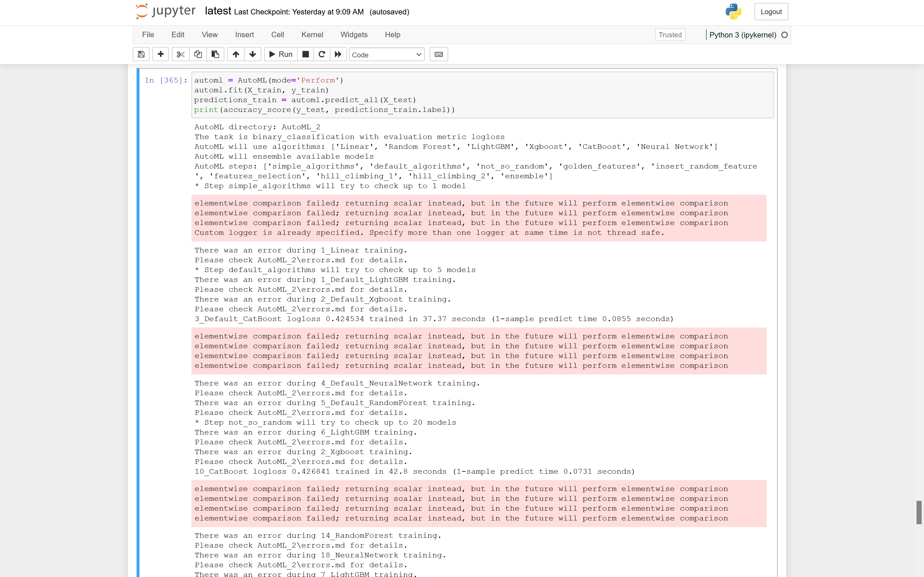Open the Widgets menu
Image resolution: width=924 pixels, height=577 pixels.
point(353,35)
